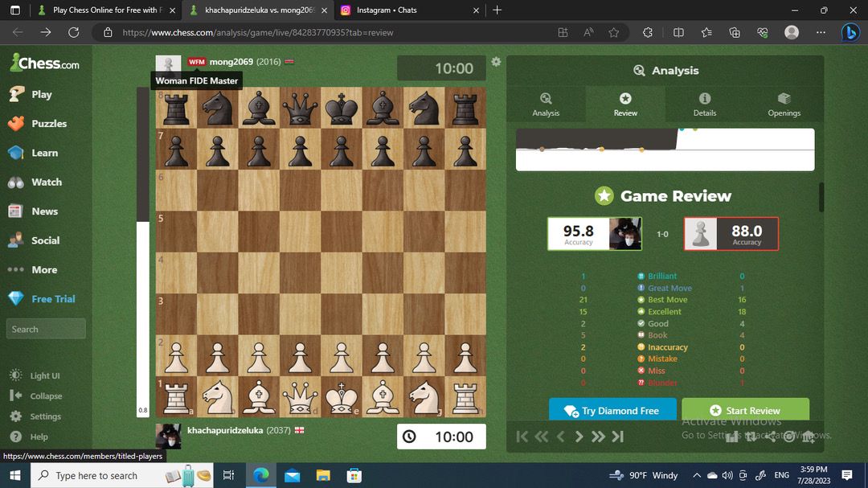Jump to the last move of game
The image size is (868, 488).
click(617, 437)
